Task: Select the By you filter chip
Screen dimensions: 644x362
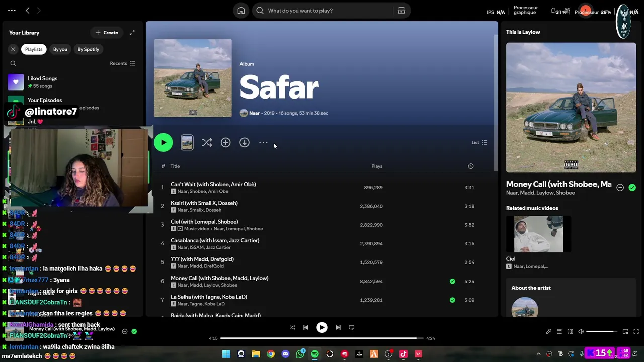Action: (x=60, y=49)
